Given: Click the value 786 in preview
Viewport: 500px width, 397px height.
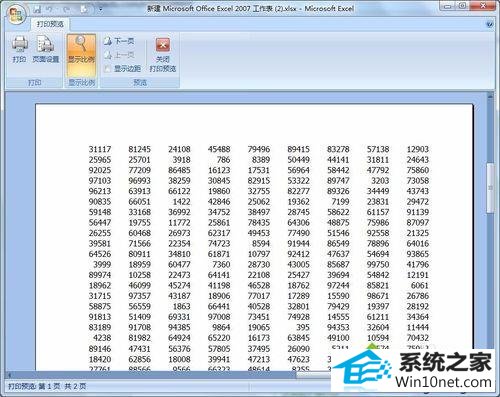Looking at the screenshot, I should 223,160.
